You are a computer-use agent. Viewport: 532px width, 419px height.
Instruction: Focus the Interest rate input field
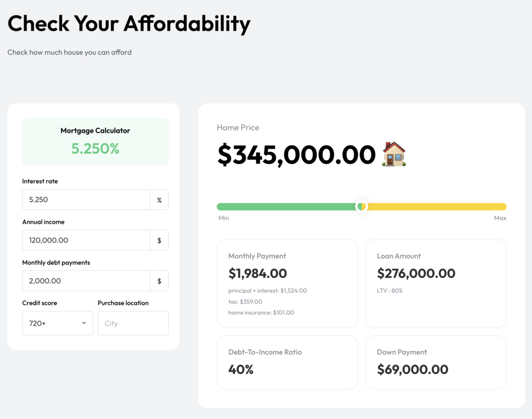coord(86,200)
